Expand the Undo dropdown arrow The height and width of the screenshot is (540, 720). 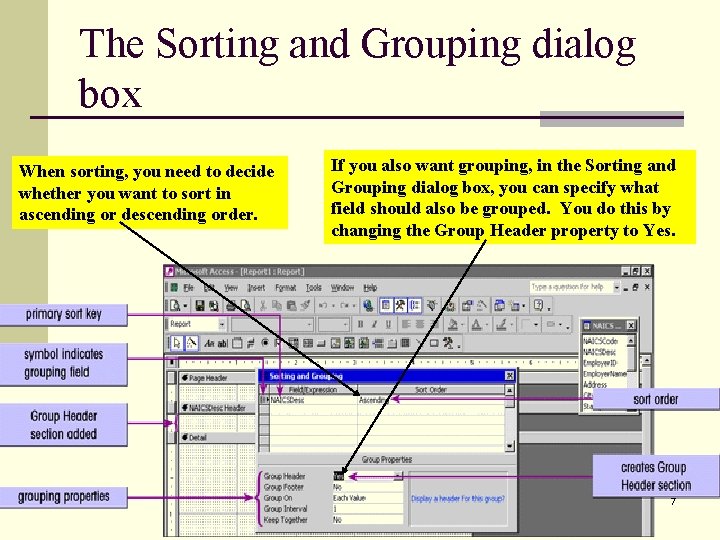tap(333, 306)
